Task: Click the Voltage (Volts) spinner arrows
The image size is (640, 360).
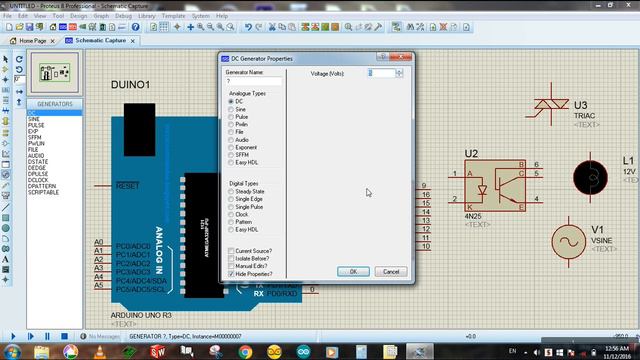Action: click(399, 73)
